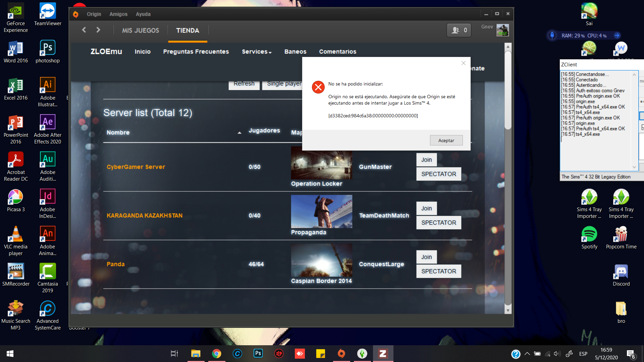The width and height of the screenshot is (644, 362).
Task: Open Excel 2016 desktop icon
Action: point(16,89)
